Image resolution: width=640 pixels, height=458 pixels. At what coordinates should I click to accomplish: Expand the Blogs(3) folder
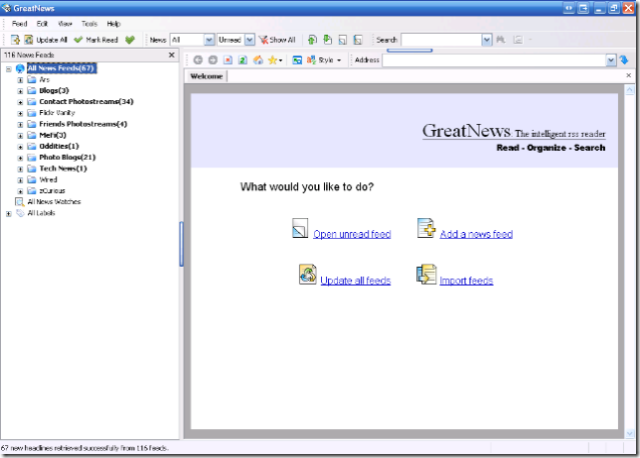[20, 91]
